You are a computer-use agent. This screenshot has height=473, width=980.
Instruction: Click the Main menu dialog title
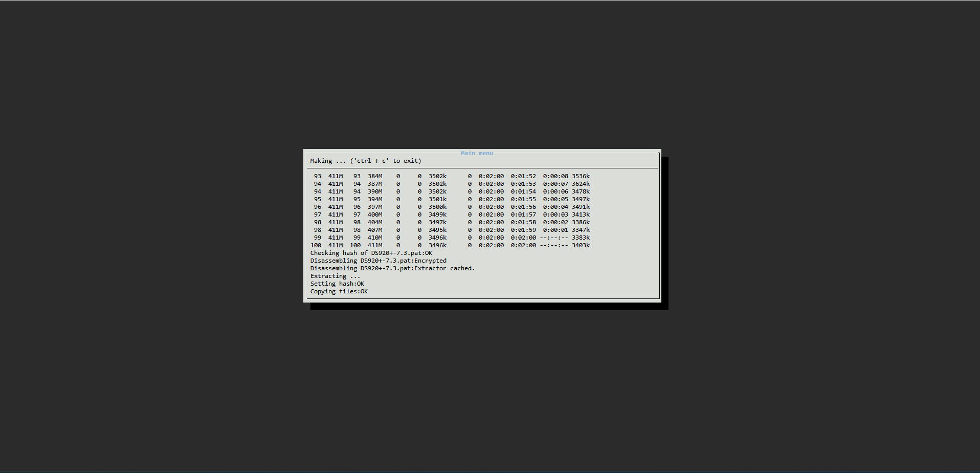point(477,153)
